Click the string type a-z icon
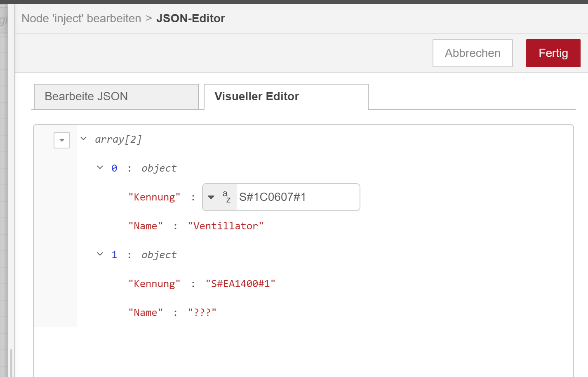Screen dimensions: 588x377 pos(226,197)
